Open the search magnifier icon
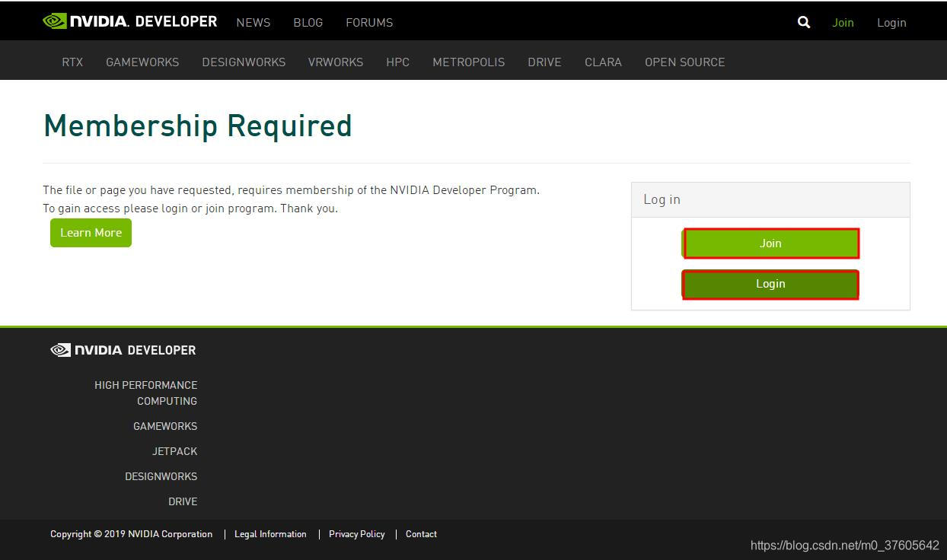This screenshot has height=560, width=947. 804,22
